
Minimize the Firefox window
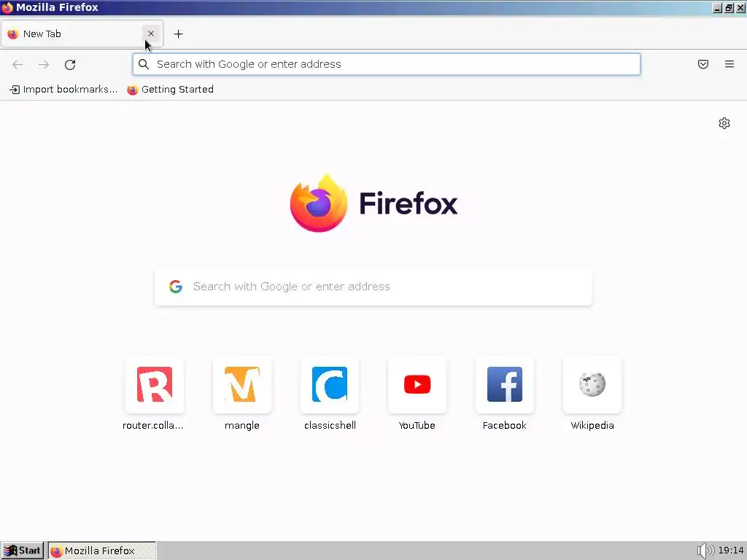pyautogui.click(x=717, y=7)
